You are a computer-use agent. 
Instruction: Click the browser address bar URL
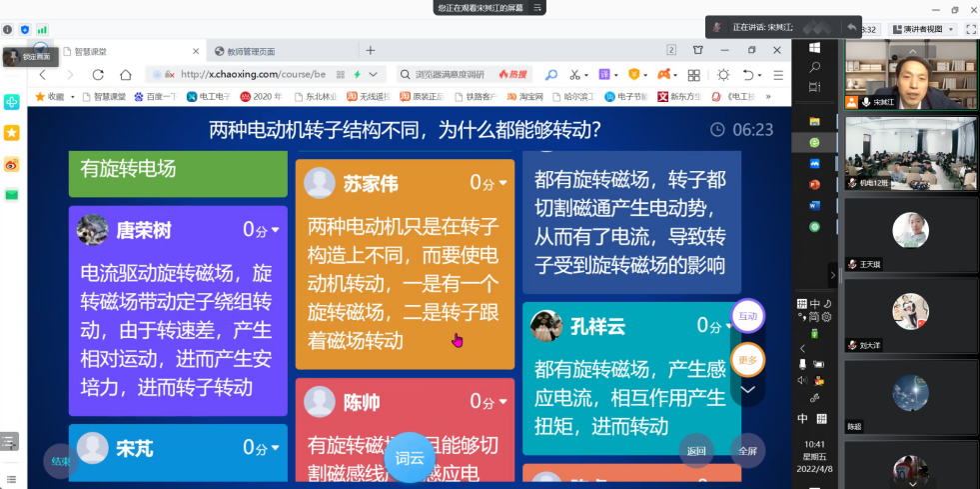[255, 74]
